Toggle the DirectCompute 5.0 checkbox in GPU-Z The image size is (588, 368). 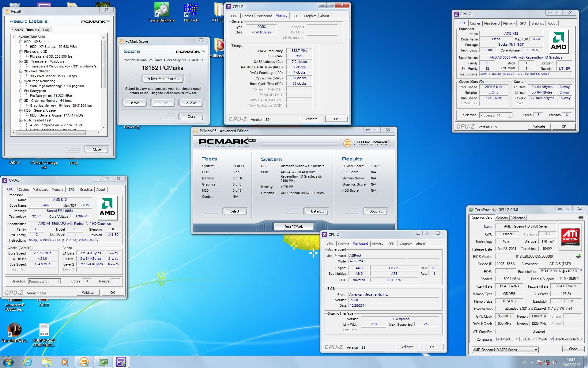pos(552,339)
